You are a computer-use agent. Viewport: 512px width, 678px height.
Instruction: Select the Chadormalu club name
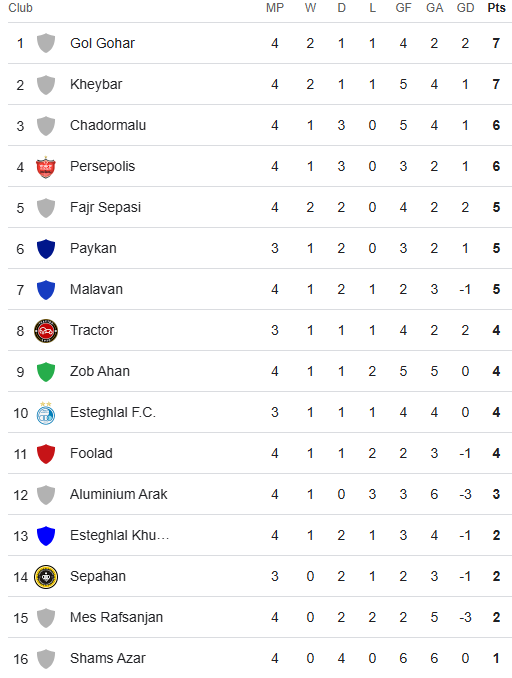tap(108, 125)
